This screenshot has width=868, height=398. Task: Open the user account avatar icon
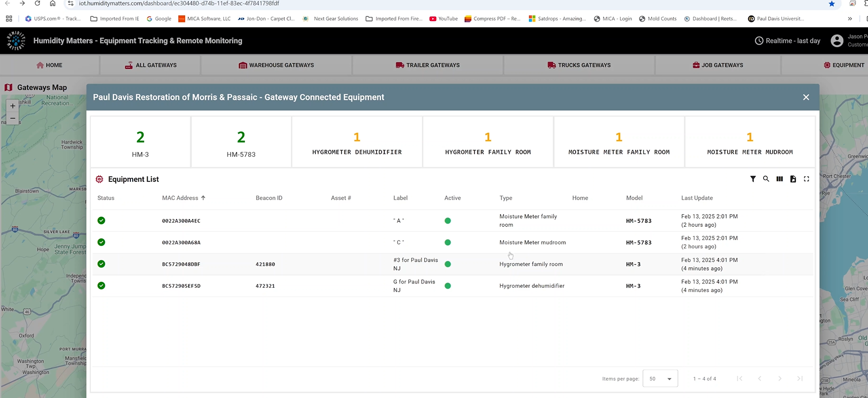pos(837,41)
